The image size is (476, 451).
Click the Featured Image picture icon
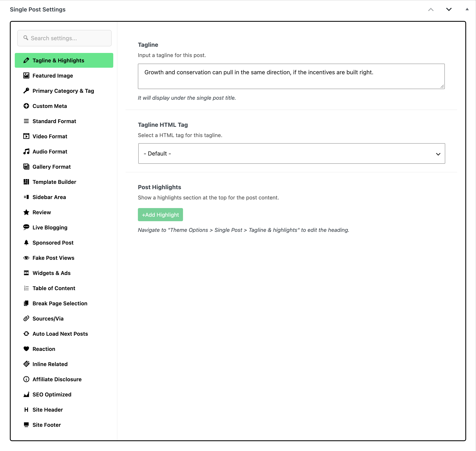(26, 76)
